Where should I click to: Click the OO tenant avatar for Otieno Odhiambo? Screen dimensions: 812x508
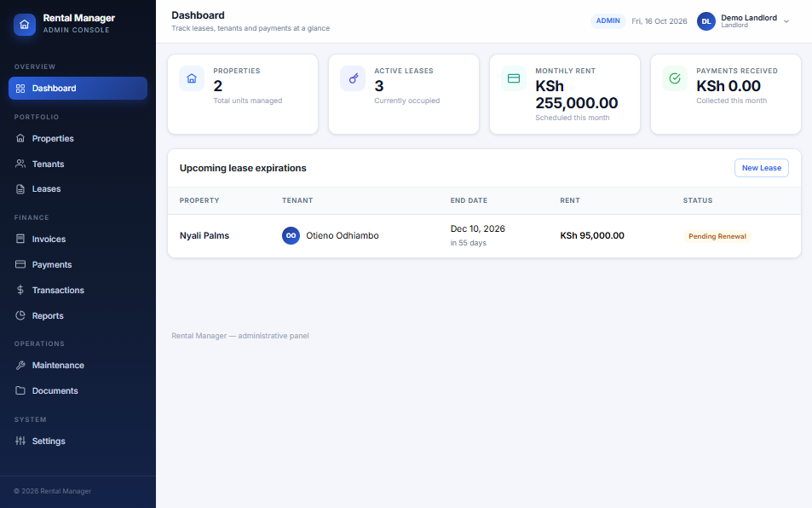tap(291, 235)
